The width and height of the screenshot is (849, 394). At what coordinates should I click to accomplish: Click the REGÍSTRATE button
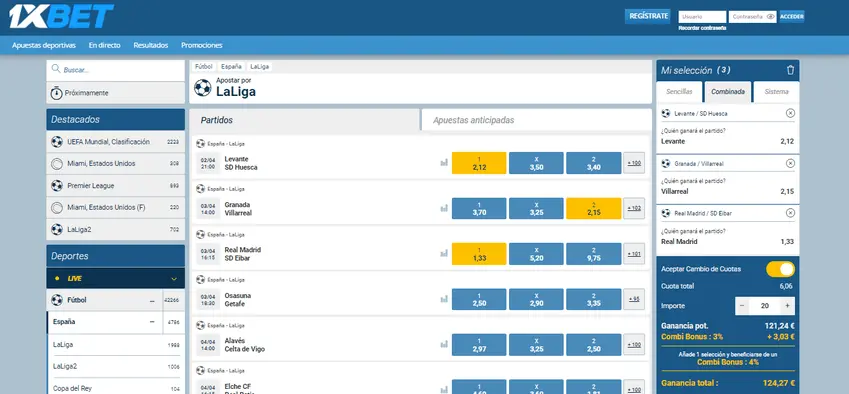tap(648, 16)
